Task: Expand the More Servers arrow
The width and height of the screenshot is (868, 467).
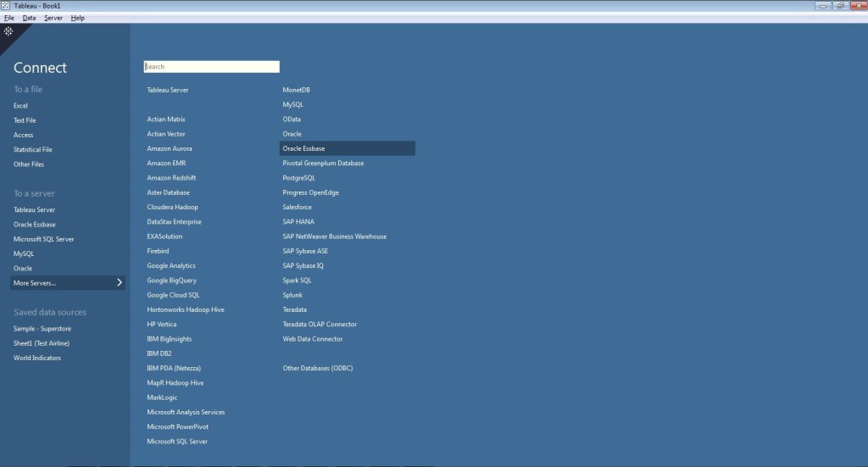Action: point(119,283)
